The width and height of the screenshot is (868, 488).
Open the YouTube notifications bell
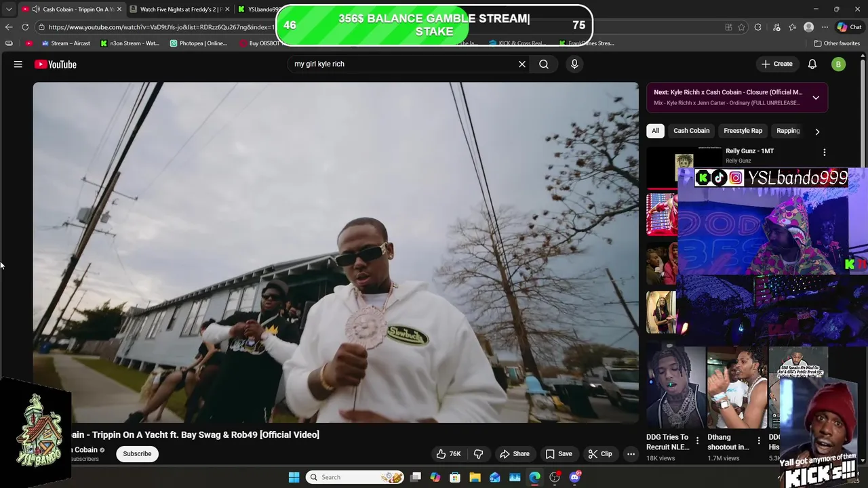coord(812,64)
